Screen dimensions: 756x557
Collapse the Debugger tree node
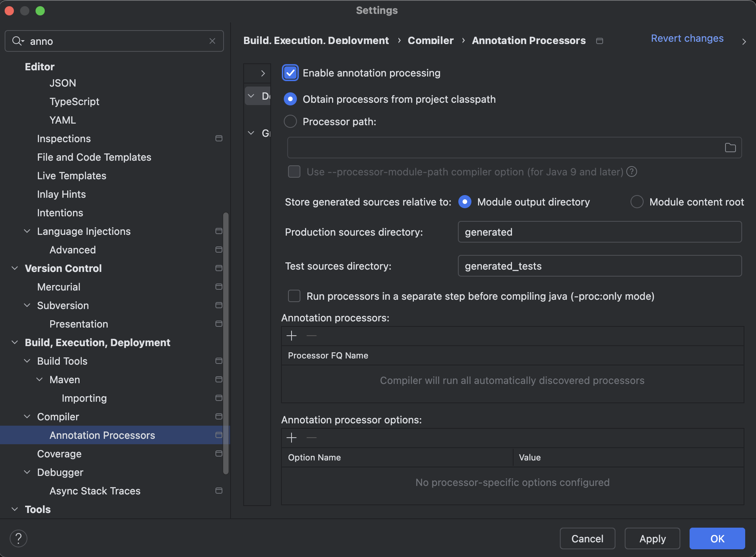click(27, 472)
